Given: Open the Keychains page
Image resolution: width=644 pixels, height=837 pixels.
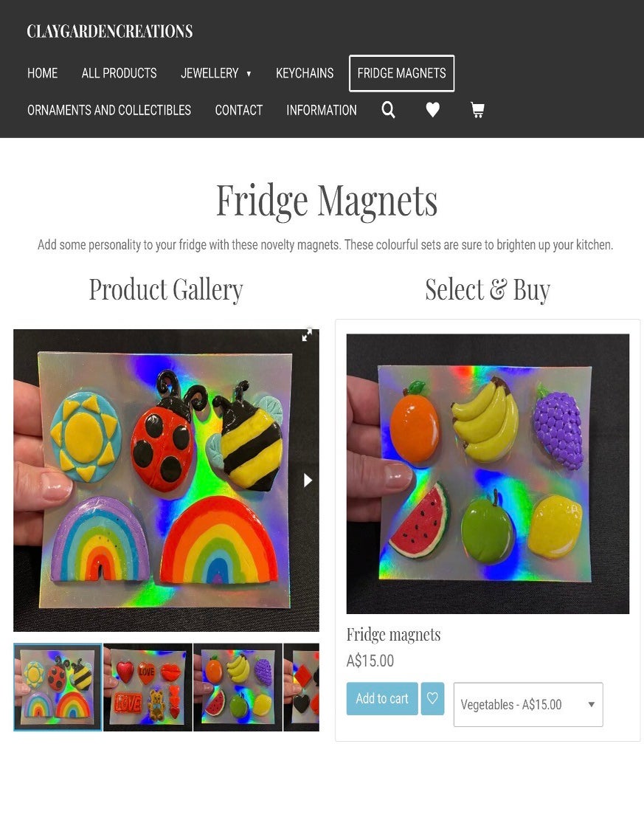Looking at the screenshot, I should coord(305,73).
